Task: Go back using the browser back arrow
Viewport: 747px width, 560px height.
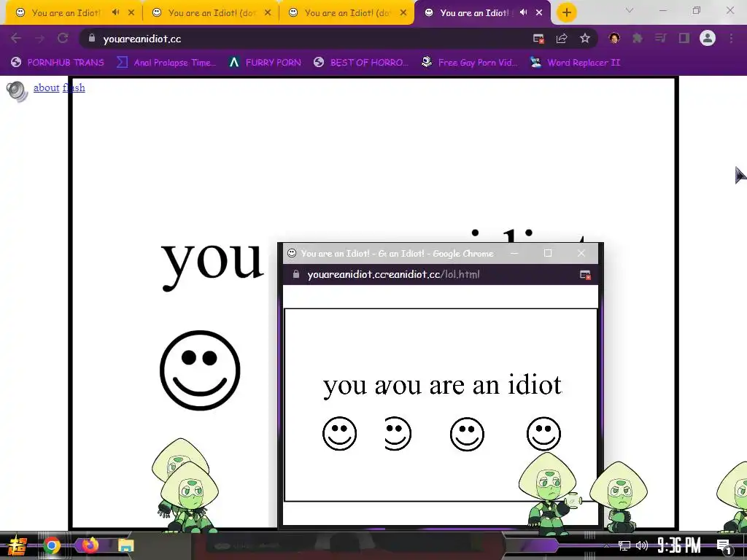Action: coord(16,38)
